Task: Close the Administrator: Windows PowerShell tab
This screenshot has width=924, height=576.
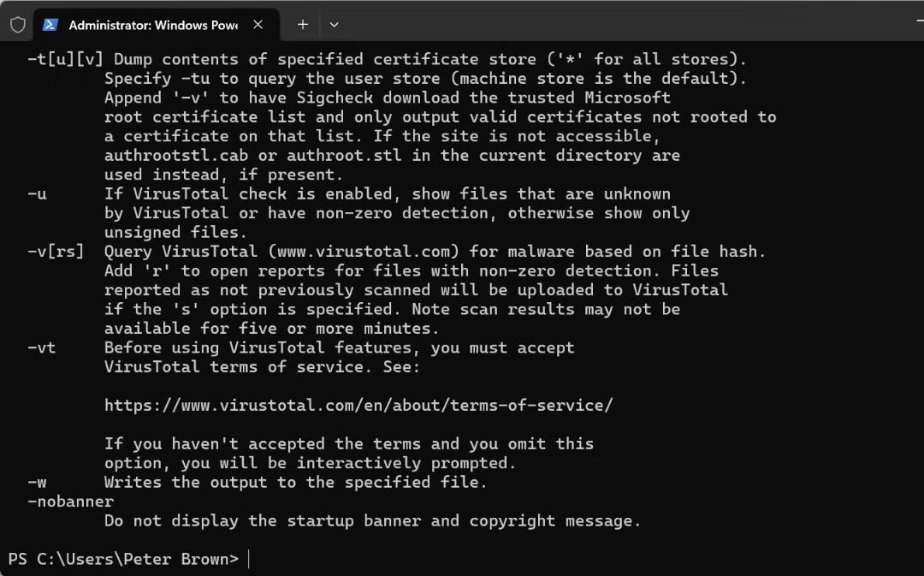Action: [x=258, y=25]
